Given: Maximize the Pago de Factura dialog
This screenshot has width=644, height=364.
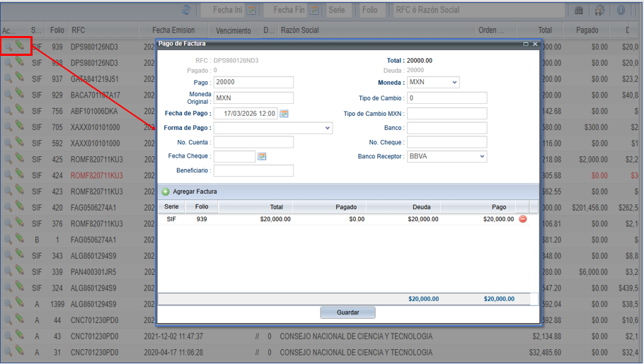Looking at the screenshot, I should 526,44.
